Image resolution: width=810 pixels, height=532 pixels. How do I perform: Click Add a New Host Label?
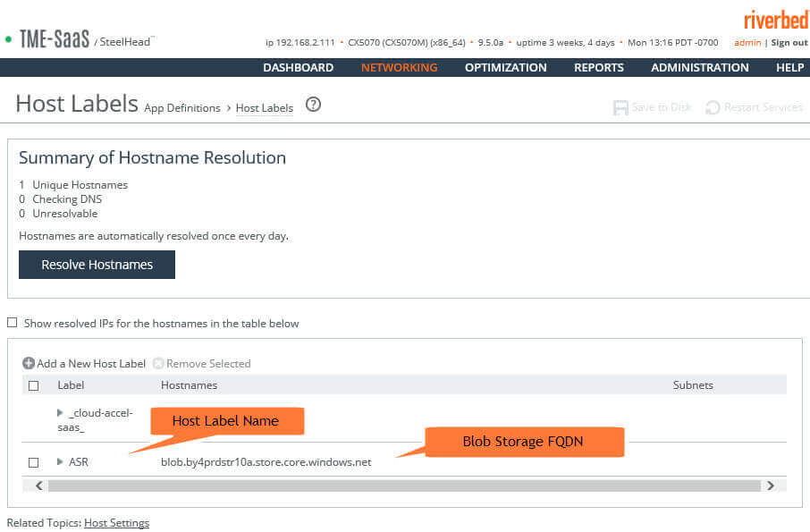pyautogui.click(x=91, y=364)
